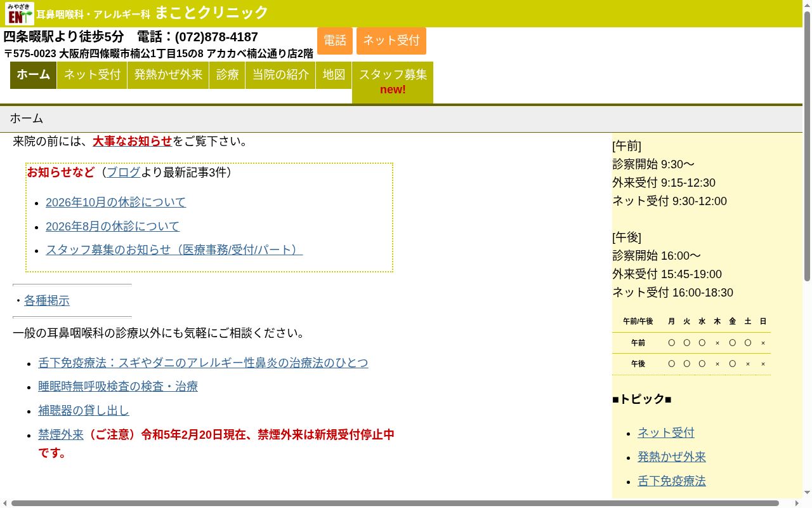Open the 各種掲示 link

tap(47, 300)
